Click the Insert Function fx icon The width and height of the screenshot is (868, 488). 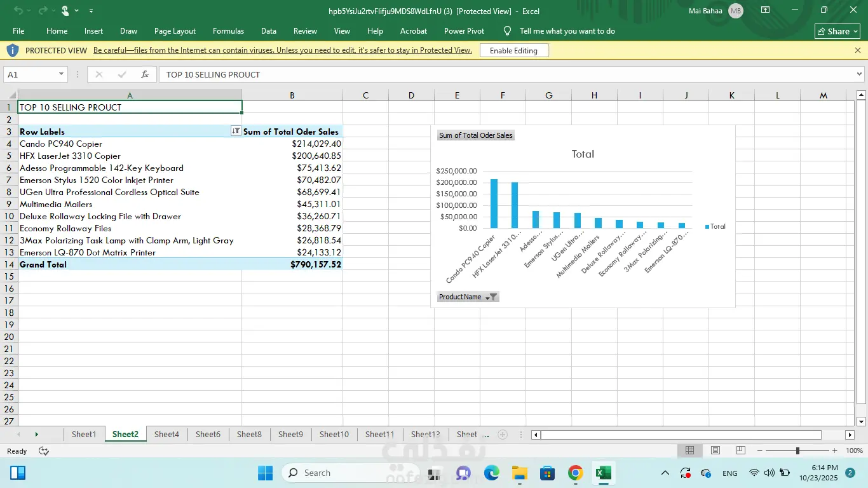145,74
